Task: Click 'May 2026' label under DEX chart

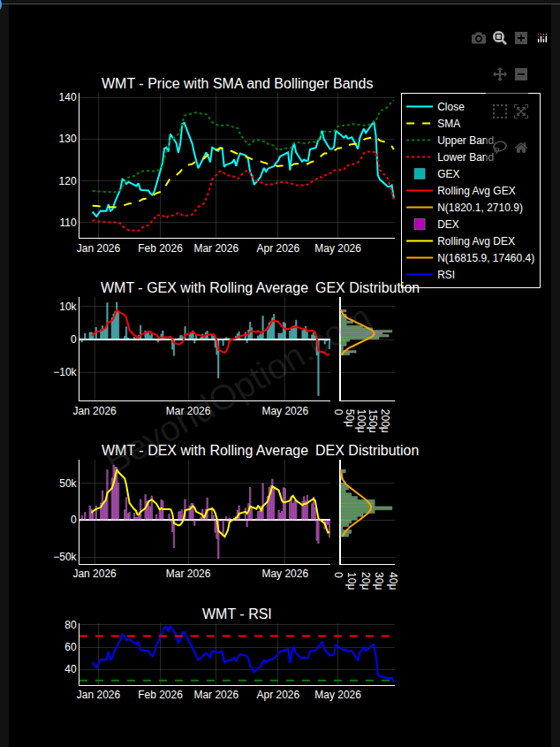Action: click(284, 574)
